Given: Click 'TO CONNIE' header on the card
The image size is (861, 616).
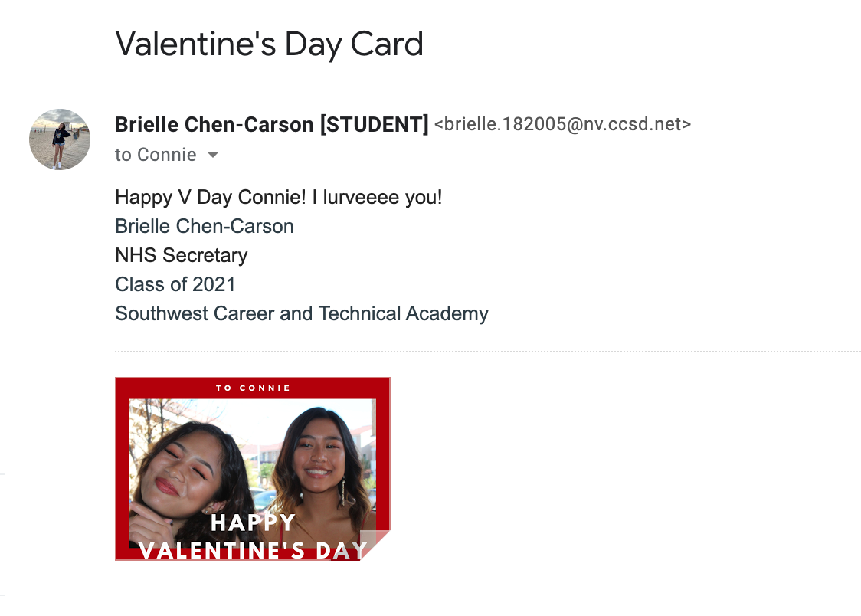Looking at the screenshot, I should tap(253, 388).
